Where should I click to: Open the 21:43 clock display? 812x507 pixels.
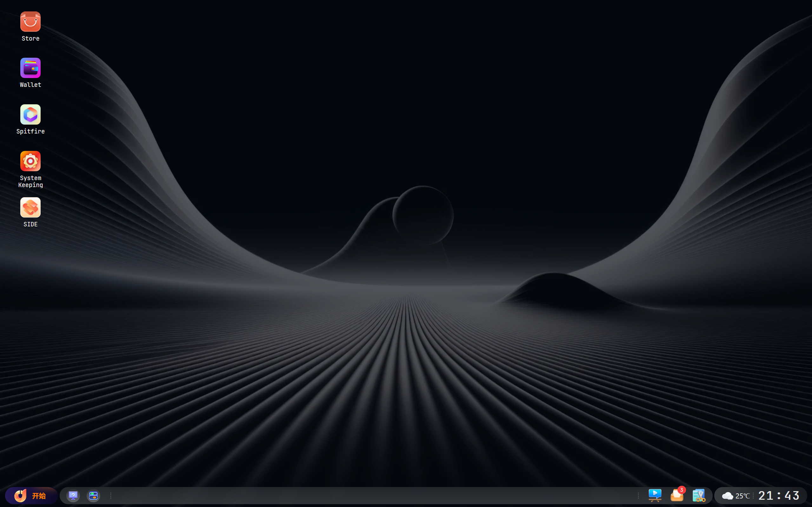779,496
